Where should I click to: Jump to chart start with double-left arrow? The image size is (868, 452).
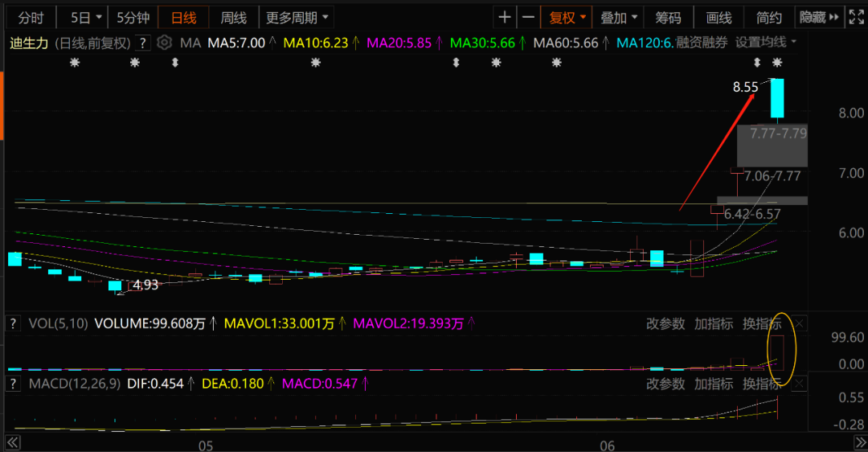click(x=12, y=443)
